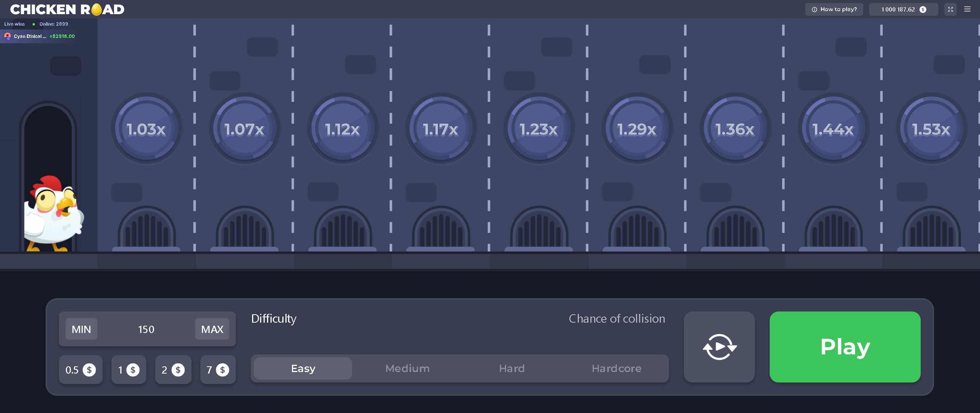Screen dimensions: 980x413
Task: Click Cyan Ethical's avatar in live wins
Action: pos(7,36)
